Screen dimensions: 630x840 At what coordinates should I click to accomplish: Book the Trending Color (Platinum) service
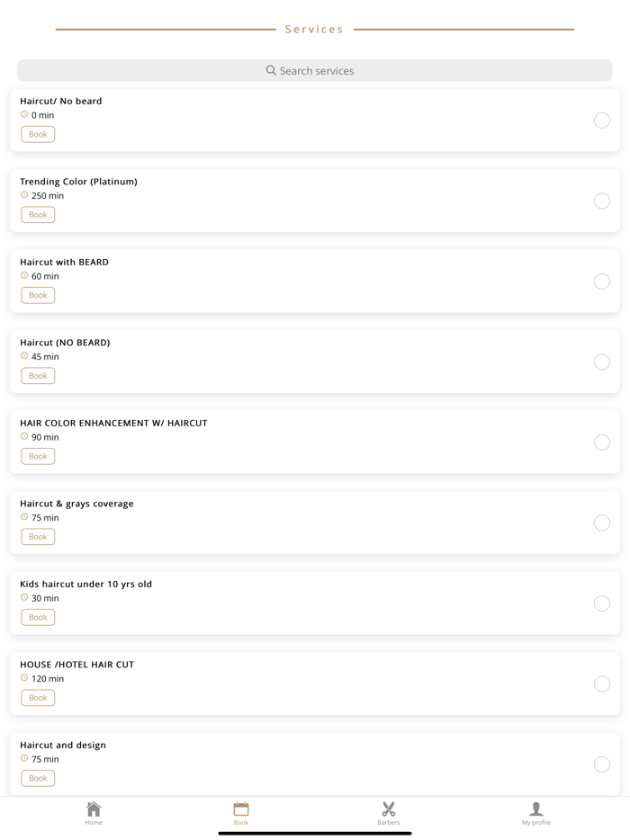[38, 215]
